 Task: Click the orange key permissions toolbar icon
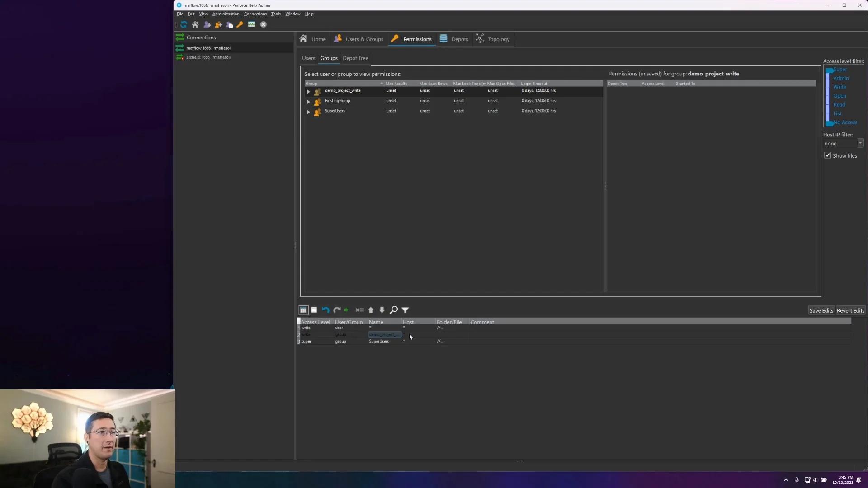240,24
